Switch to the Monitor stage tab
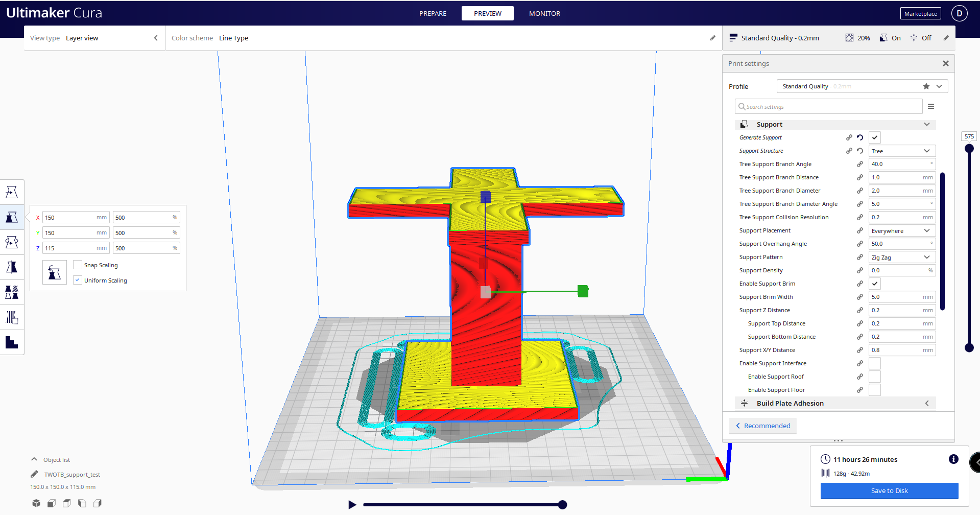 pyautogui.click(x=544, y=13)
